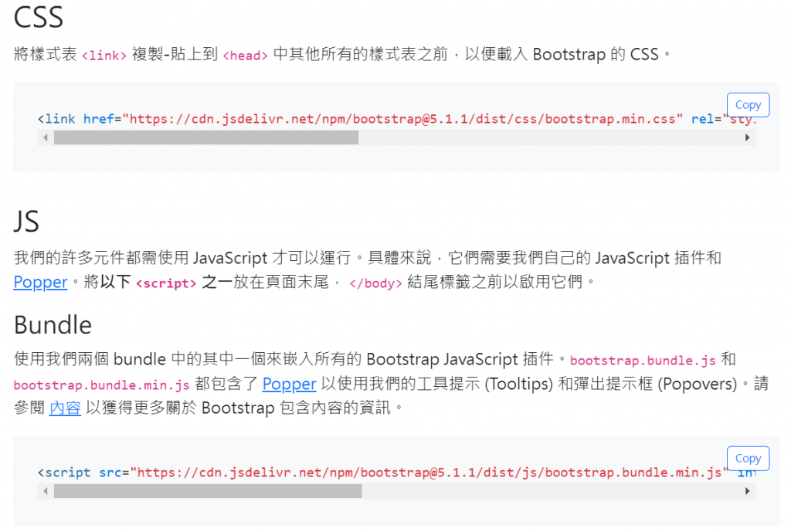Image resolution: width=791 pixels, height=532 pixels.
Task: Click the script code block scrollbar thumb
Action: (x=208, y=491)
